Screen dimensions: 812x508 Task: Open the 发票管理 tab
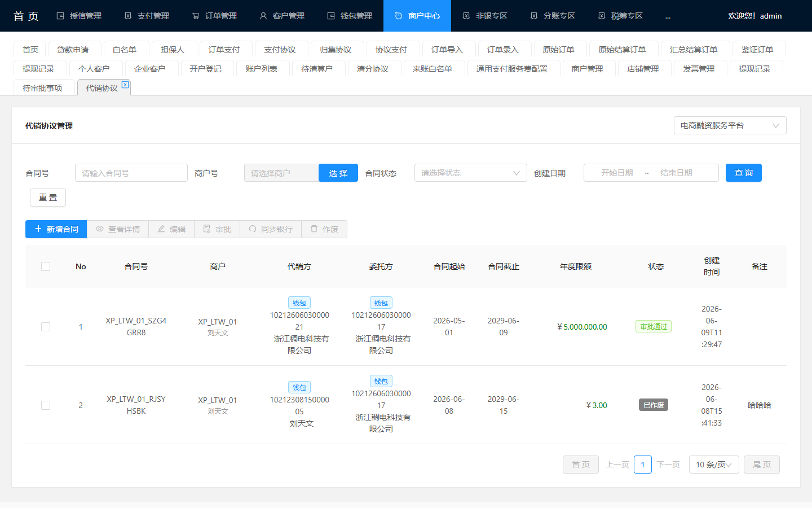point(699,69)
